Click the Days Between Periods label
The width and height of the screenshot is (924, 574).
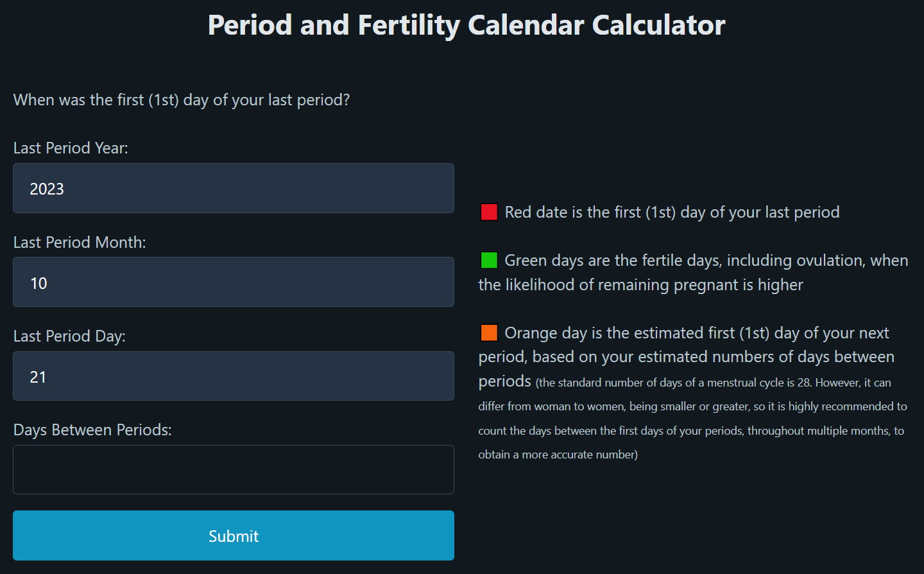(x=92, y=430)
